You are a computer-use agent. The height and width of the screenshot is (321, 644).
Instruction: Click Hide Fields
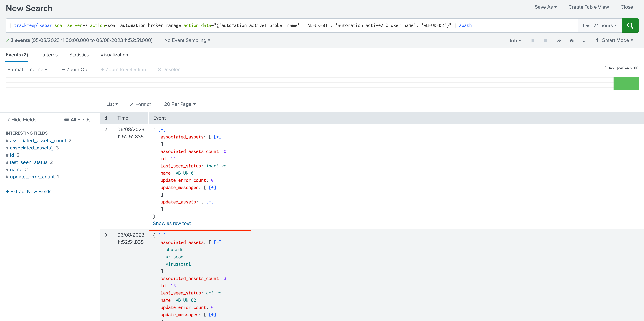click(x=22, y=120)
